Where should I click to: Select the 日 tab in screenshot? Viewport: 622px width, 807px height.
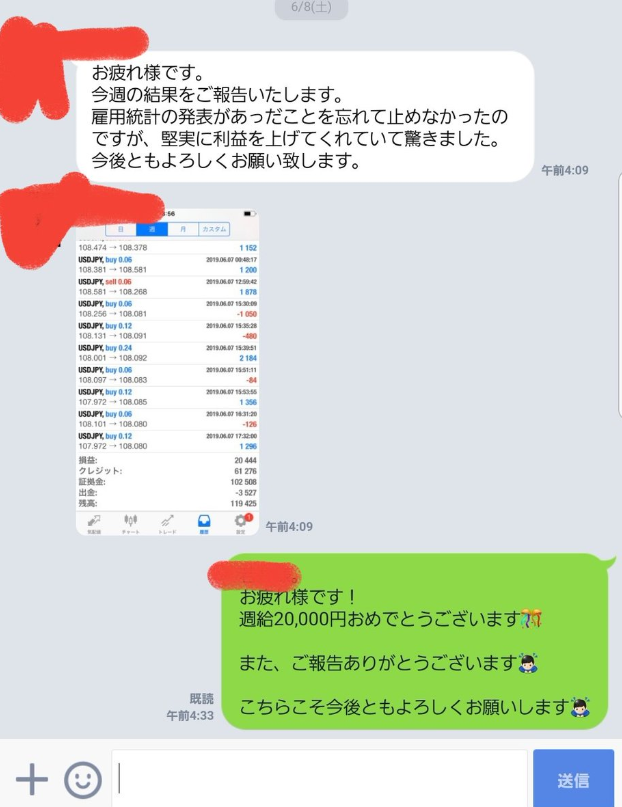(x=121, y=229)
